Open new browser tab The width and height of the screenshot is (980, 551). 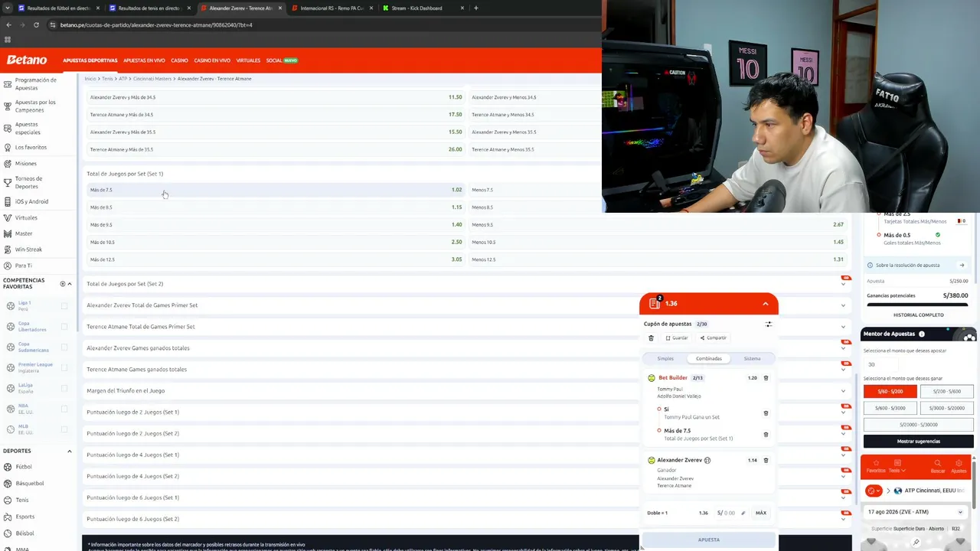tap(476, 8)
